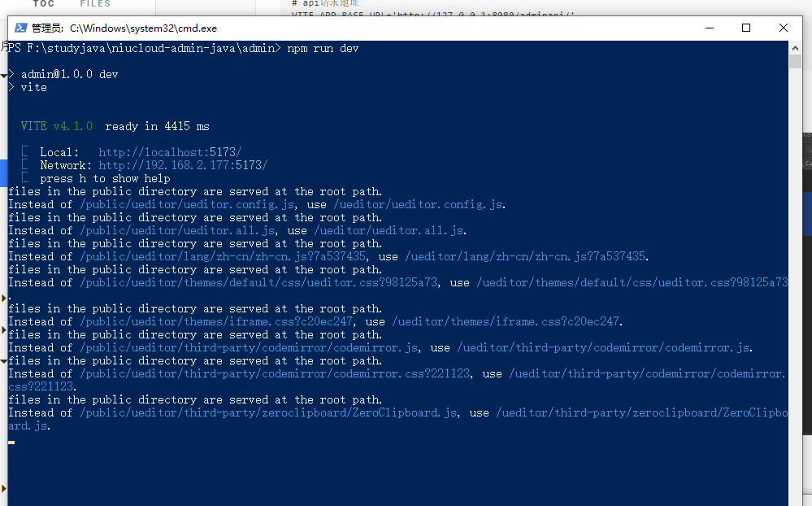812x506 pixels.
Task: Close the cmd.exe window
Action: [784, 28]
